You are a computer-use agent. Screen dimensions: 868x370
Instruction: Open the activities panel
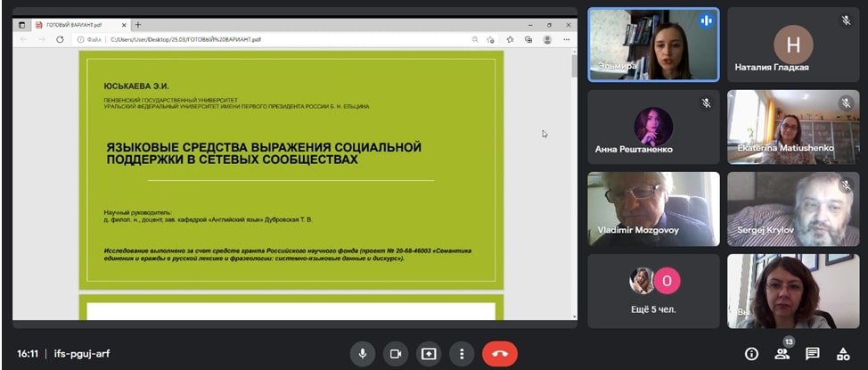click(x=842, y=353)
